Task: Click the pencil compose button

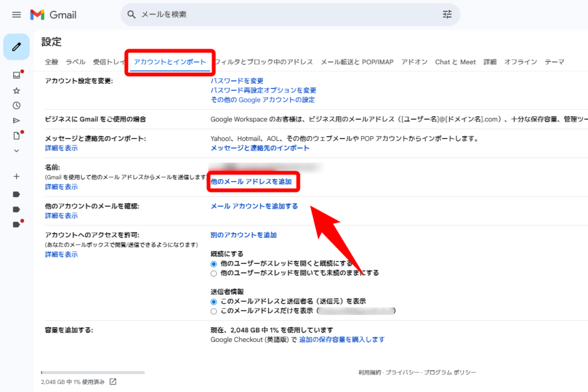Action: pos(17,47)
